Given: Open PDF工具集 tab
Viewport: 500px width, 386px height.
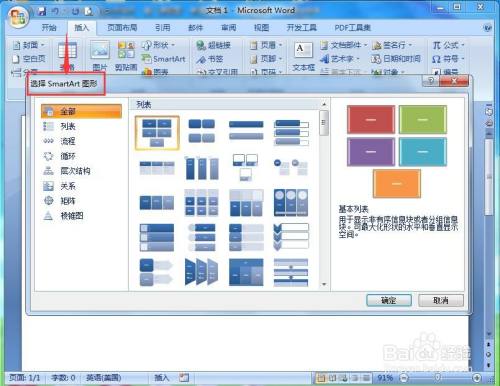Looking at the screenshot, I should (353, 28).
